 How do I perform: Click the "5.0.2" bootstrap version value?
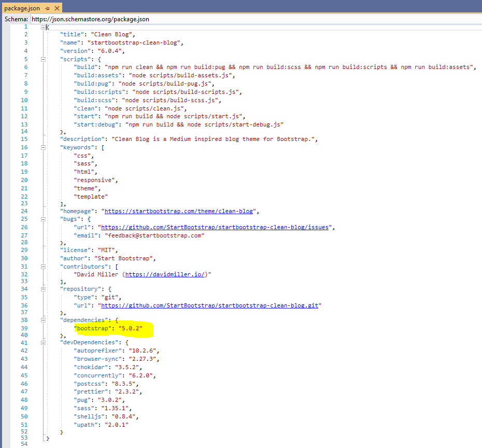click(x=130, y=328)
